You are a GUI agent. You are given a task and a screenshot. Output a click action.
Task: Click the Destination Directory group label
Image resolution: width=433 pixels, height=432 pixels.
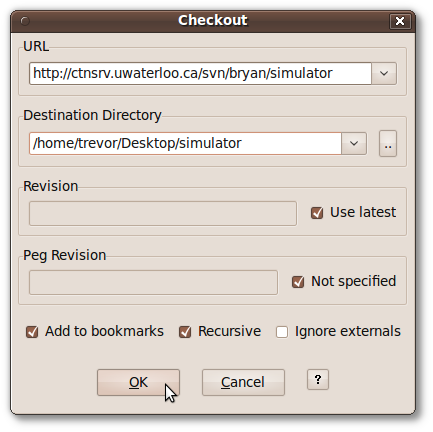pyautogui.click(x=92, y=115)
